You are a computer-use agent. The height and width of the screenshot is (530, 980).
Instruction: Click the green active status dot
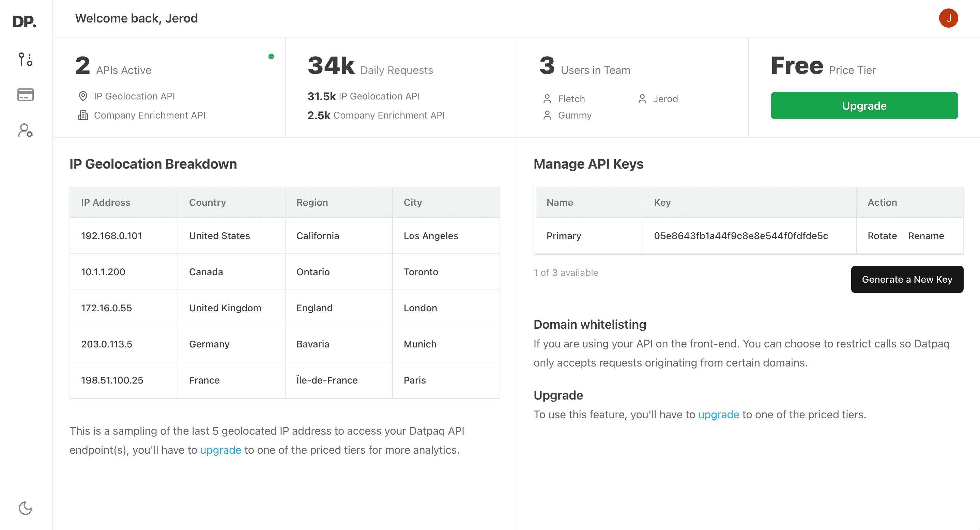(271, 57)
